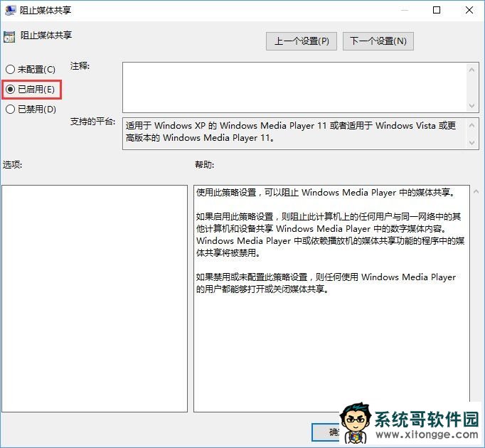Go to 上一个设置(P) previous setting
The height and width of the screenshot is (448, 485).
[302, 41]
